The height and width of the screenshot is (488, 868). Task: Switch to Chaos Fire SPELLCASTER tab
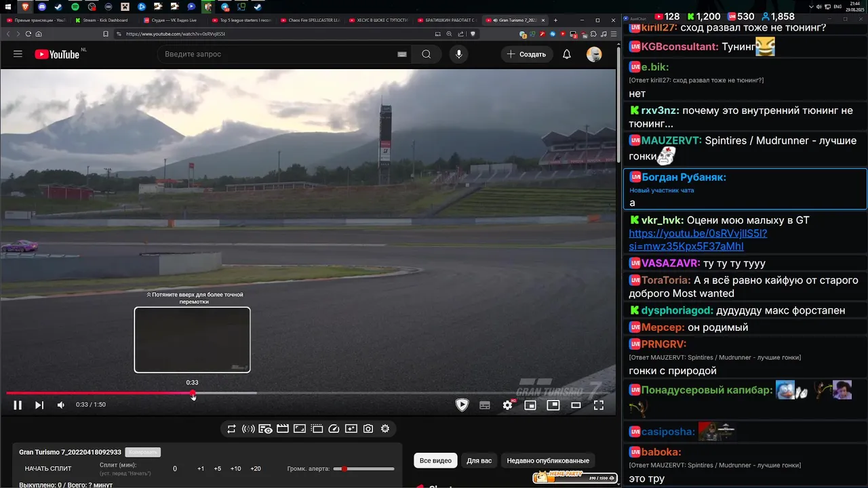pos(310,20)
